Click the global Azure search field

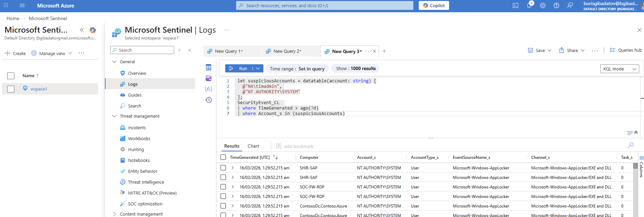(x=324, y=5)
